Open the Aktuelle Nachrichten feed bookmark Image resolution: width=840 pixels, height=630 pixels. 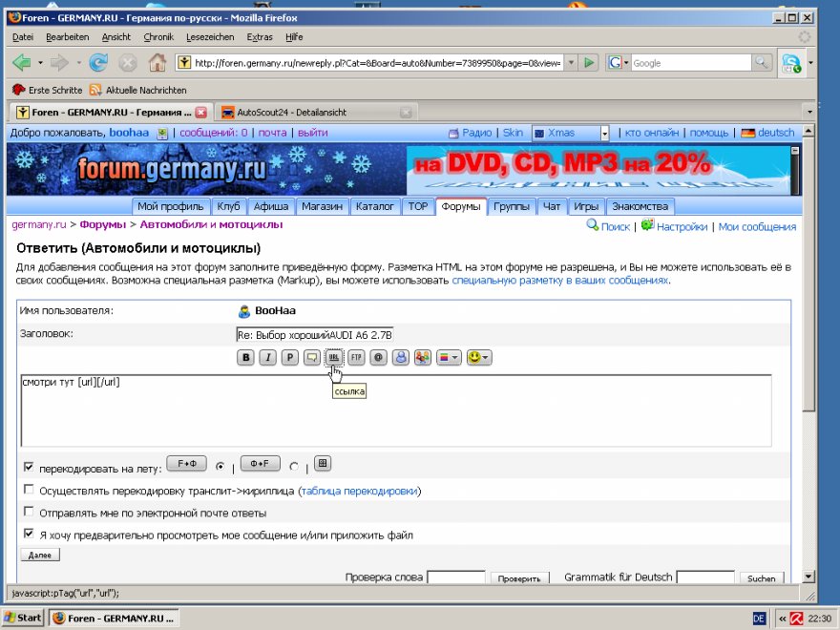click(x=138, y=90)
